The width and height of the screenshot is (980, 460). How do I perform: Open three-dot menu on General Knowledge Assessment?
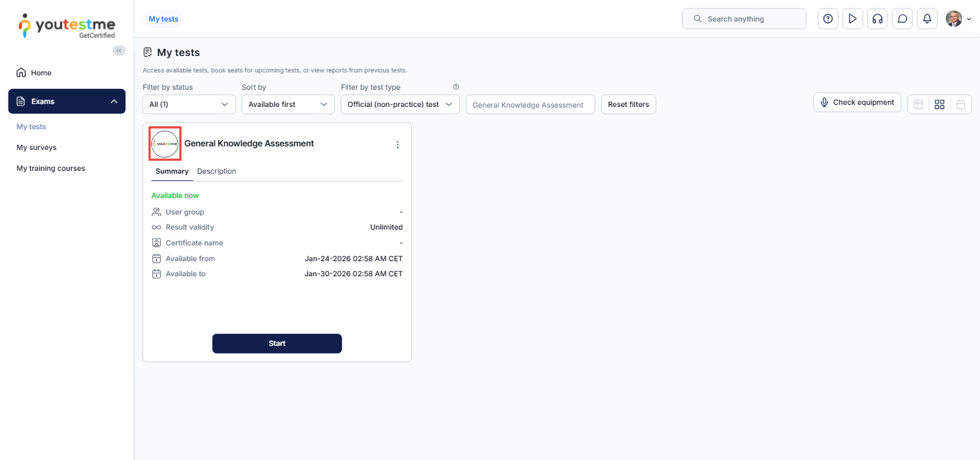[x=397, y=144]
